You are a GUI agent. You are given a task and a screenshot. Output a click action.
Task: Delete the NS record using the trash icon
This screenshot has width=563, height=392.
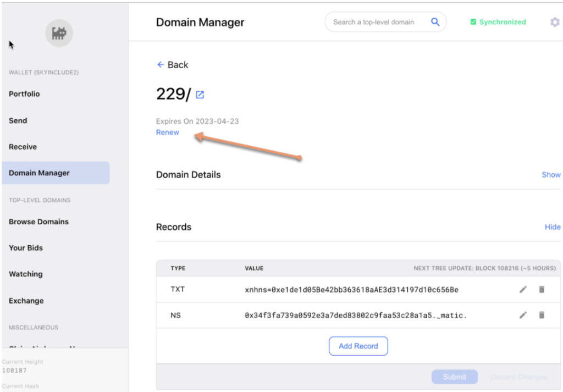click(542, 315)
